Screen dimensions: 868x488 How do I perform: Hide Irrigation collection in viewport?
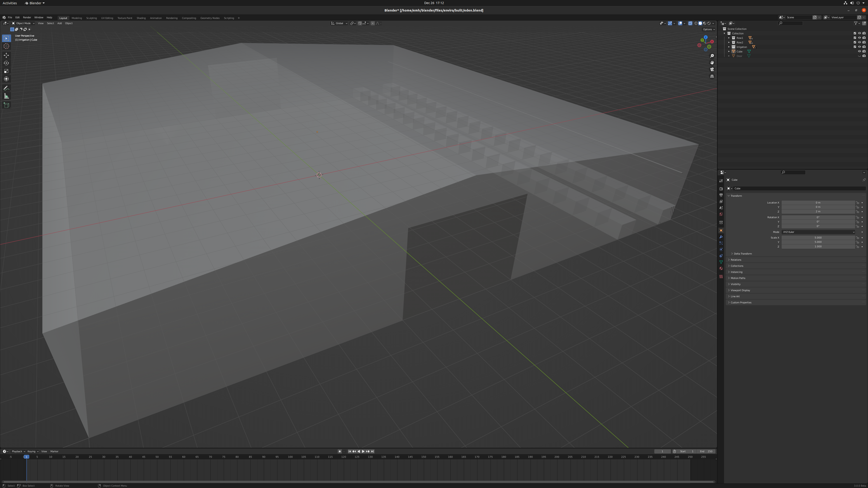coord(859,47)
